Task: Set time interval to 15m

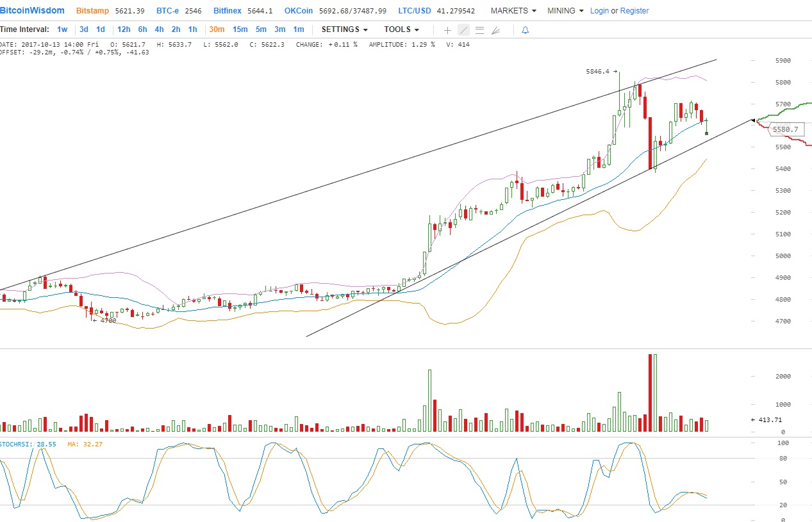Action: [240, 29]
